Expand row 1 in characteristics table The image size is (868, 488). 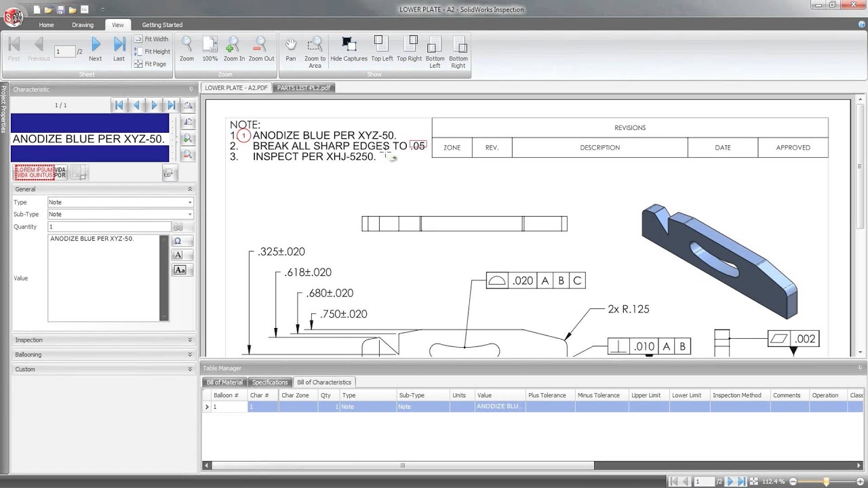pyautogui.click(x=207, y=407)
